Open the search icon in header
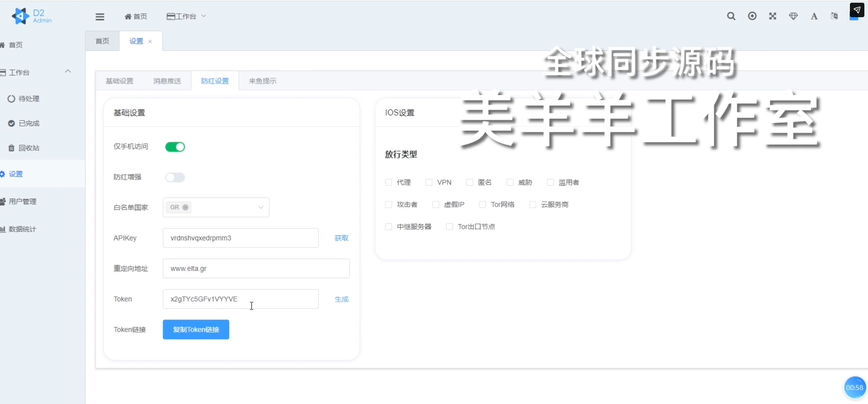 point(731,16)
